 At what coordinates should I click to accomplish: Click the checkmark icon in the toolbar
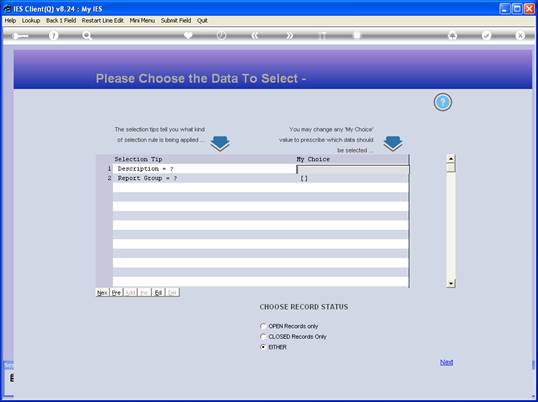[487, 35]
